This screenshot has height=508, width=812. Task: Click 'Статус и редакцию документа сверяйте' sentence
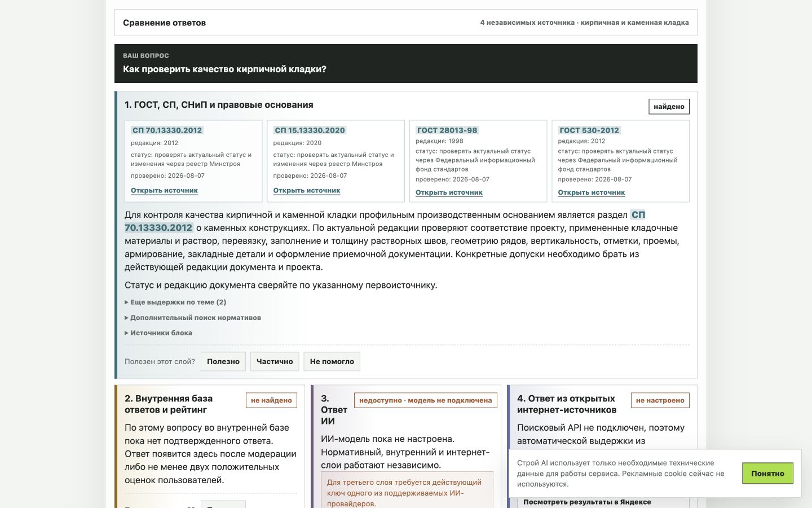(281, 285)
